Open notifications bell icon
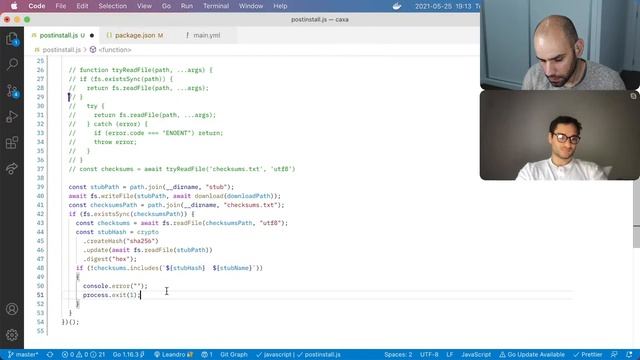Screen dimensions: 640x360 [x=629, y=355]
